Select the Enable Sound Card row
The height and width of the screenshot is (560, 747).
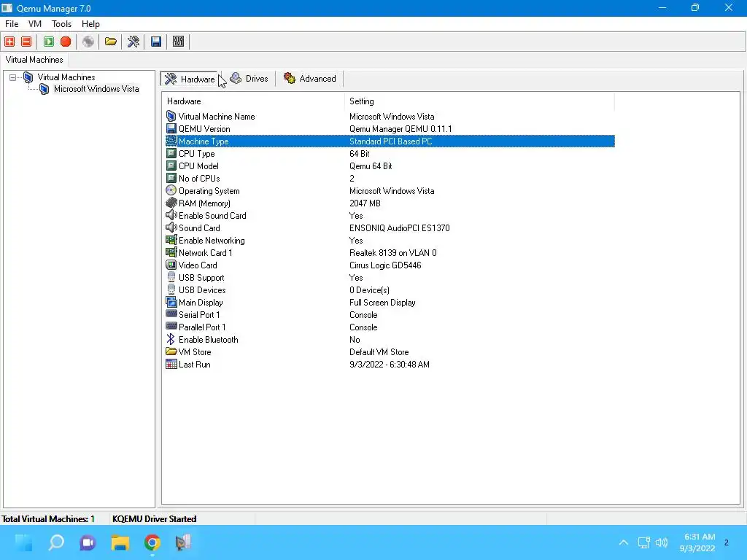(x=390, y=215)
